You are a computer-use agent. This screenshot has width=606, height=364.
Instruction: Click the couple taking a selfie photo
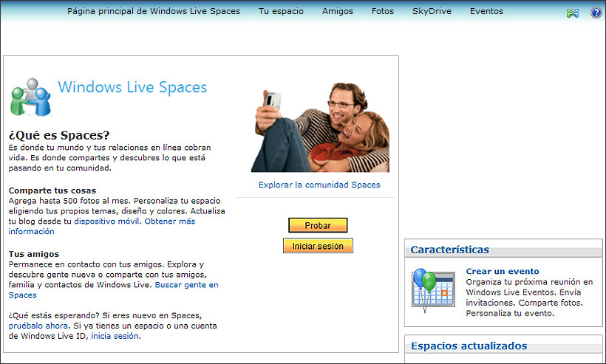[320, 127]
